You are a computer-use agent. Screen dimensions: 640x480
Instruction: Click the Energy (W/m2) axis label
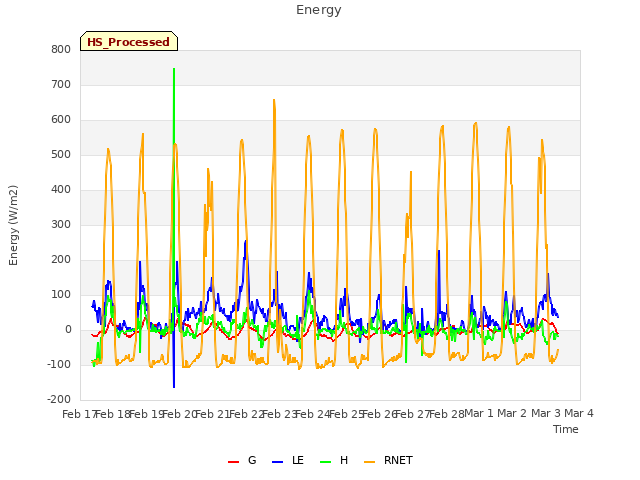pyautogui.click(x=13, y=225)
